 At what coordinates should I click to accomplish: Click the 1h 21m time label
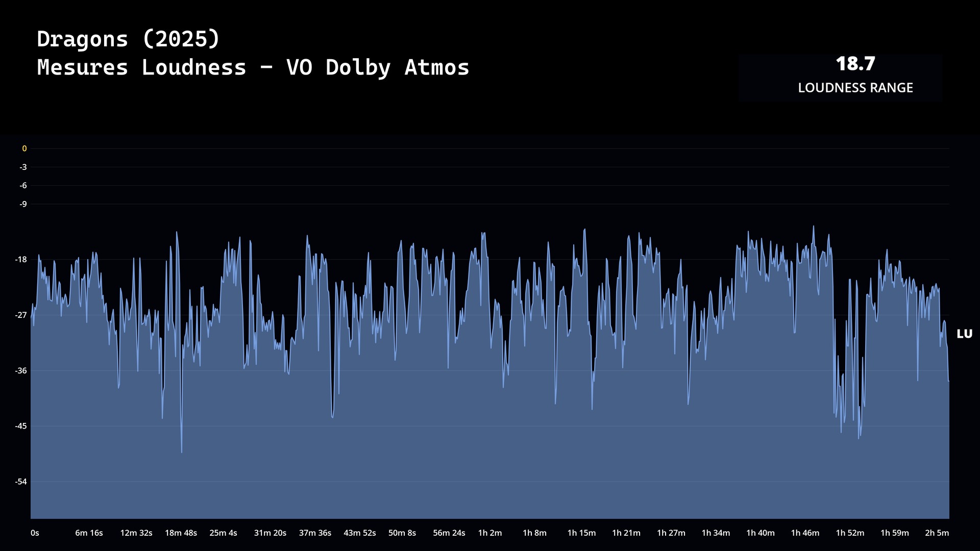tap(626, 533)
